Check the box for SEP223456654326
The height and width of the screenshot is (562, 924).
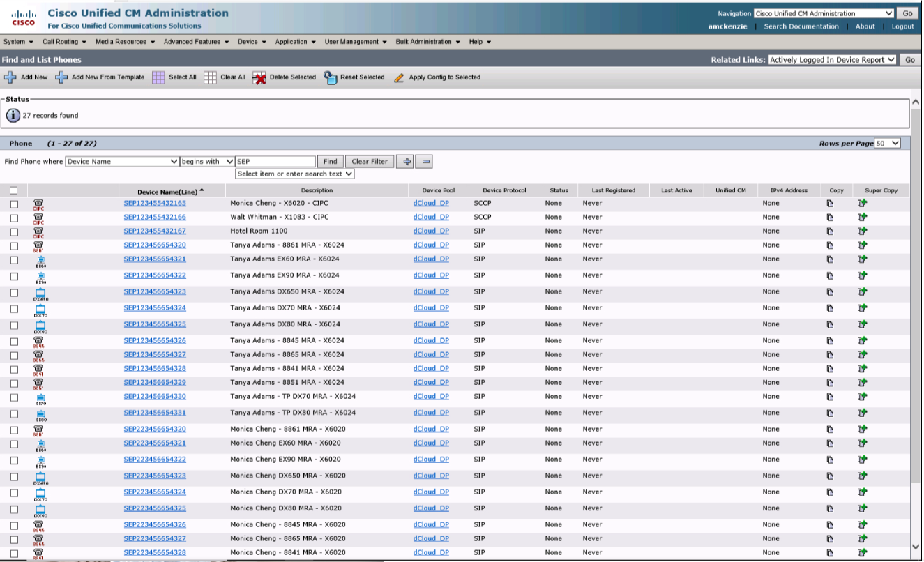(14, 526)
